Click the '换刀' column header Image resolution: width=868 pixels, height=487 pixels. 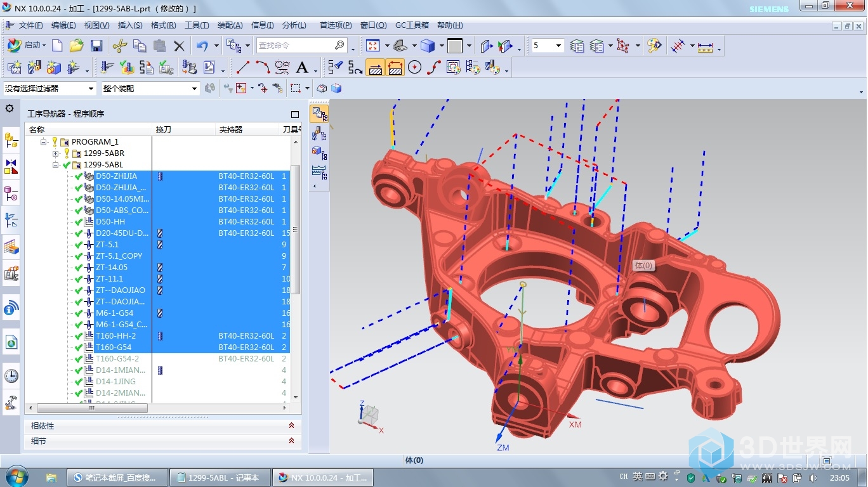[x=184, y=130]
